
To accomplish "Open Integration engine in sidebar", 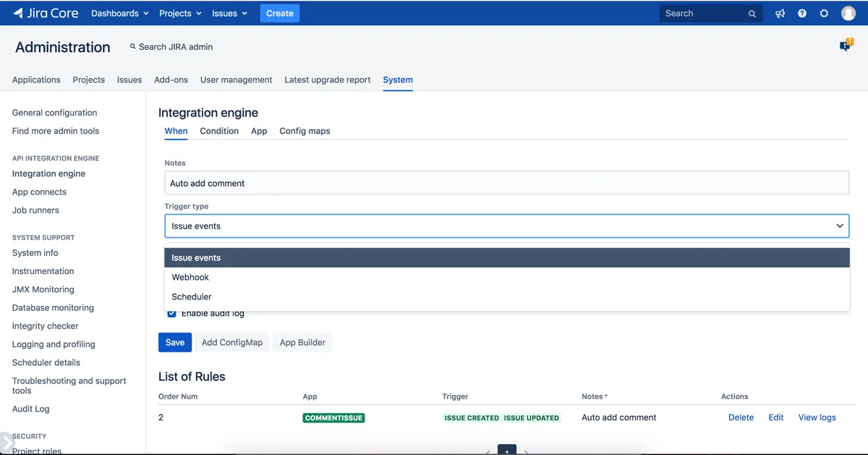I will (x=48, y=174).
